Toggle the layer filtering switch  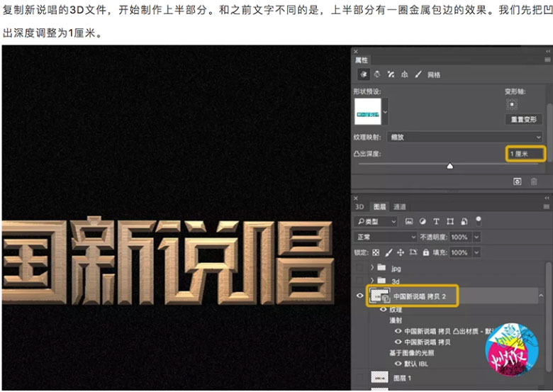pyautogui.click(x=479, y=220)
